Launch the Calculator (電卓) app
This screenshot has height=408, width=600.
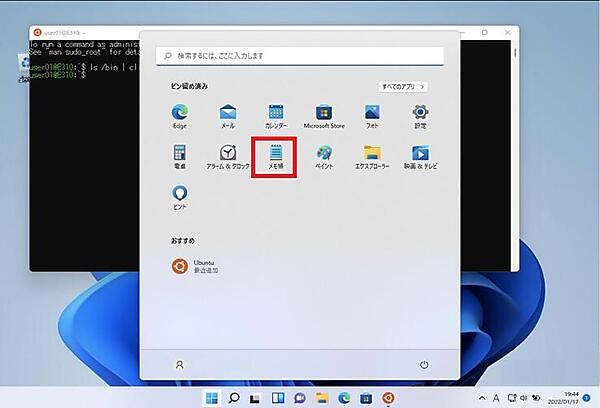click(179, 157)
